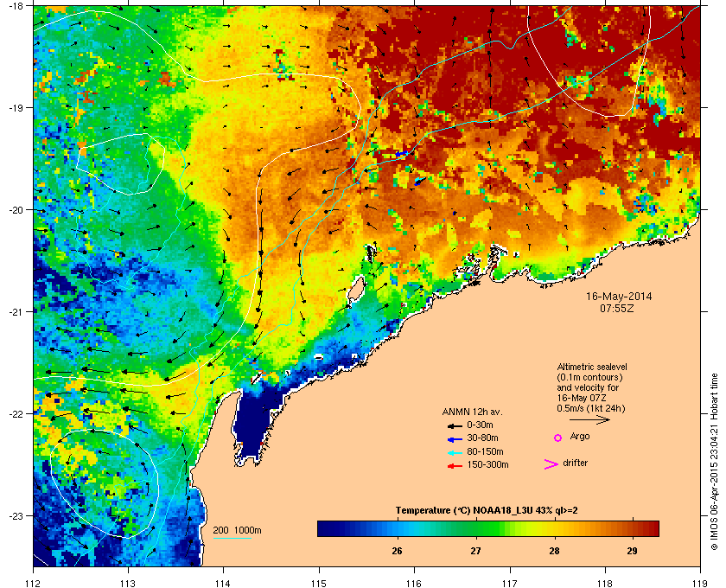Click the 113 longitude axis label

pyautogui.click(x=128, y=583)
